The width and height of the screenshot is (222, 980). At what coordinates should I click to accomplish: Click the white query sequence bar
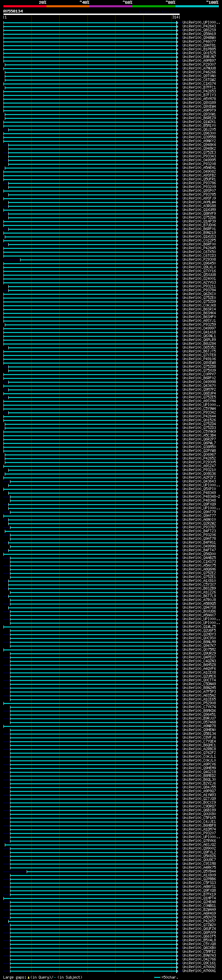point(92,15)
